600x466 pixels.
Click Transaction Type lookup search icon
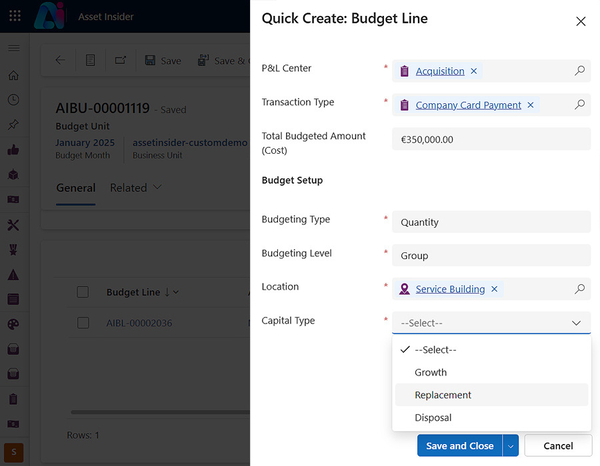[579, 105]
